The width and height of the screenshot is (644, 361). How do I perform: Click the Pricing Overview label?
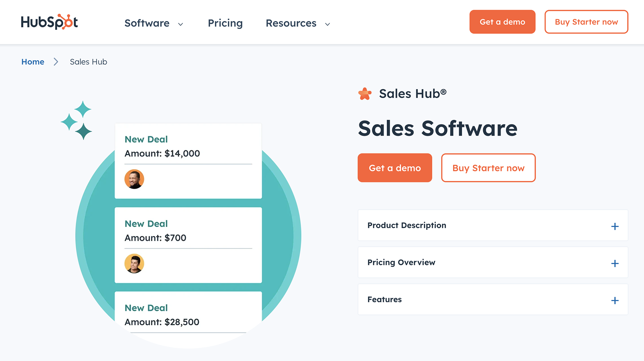401,263
